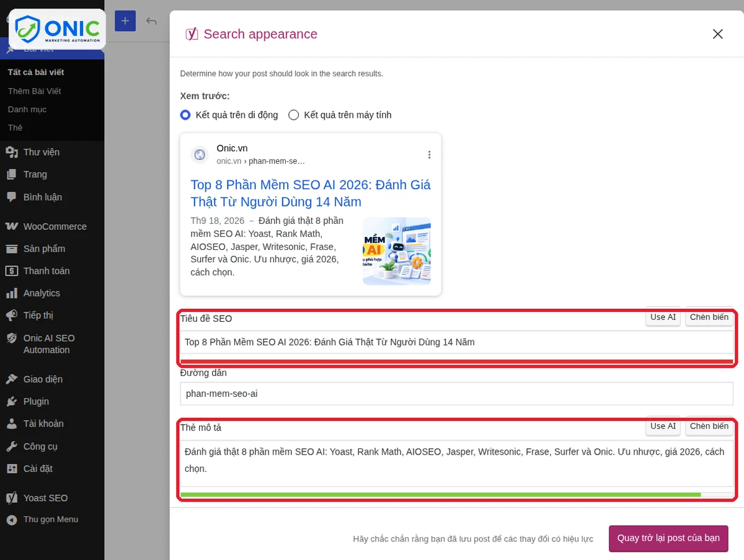This screenshot has width=744, height=560.
Task: Click Quay trở lại post của bạn button
Action: 668,538
